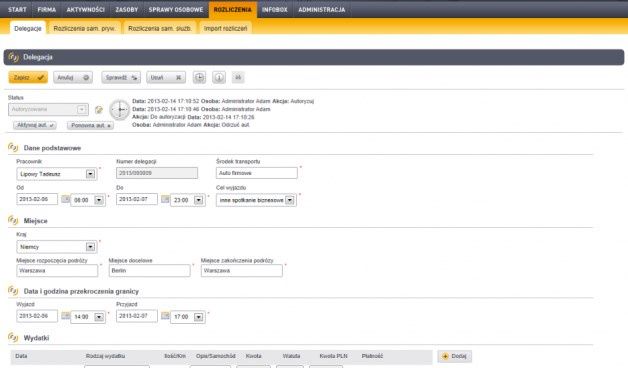Click the Numer delegacji field
This screenshot has width=628, height=368.
[157, 173]
